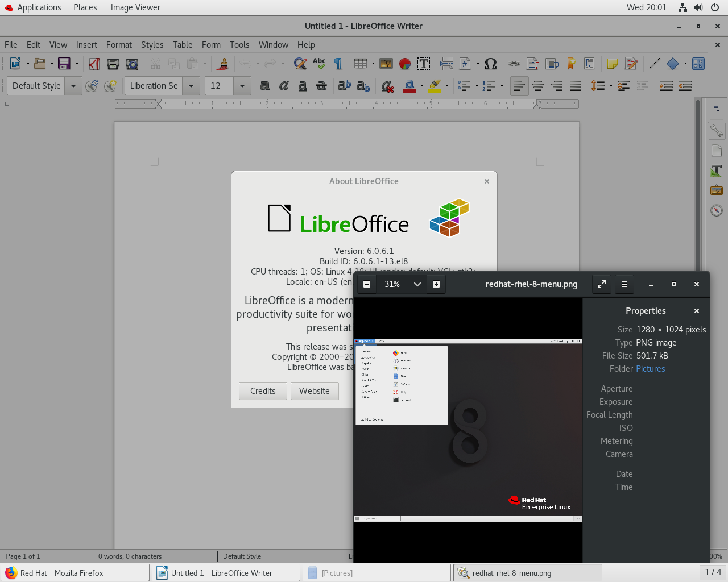The width and height of the screenshot is (728, 582).
Task: Expand the Default Style paragraph style dropdown
Action: (x=73, y=86)
